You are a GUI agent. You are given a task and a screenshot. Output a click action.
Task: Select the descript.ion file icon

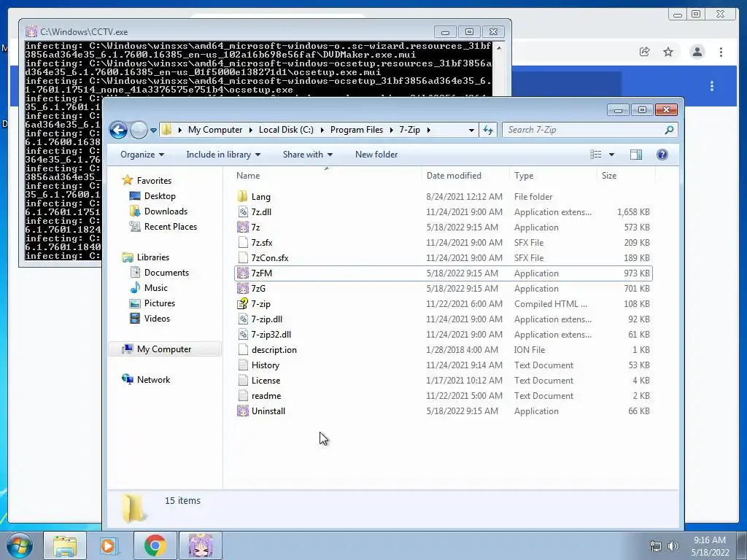click(242, 349)
